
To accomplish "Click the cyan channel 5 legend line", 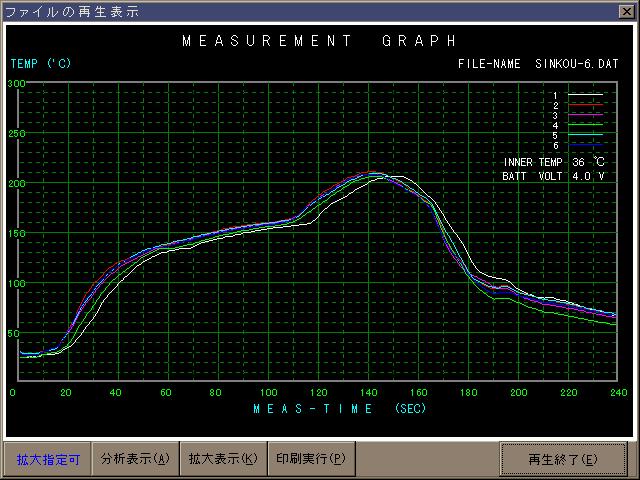I will (585, 135).
